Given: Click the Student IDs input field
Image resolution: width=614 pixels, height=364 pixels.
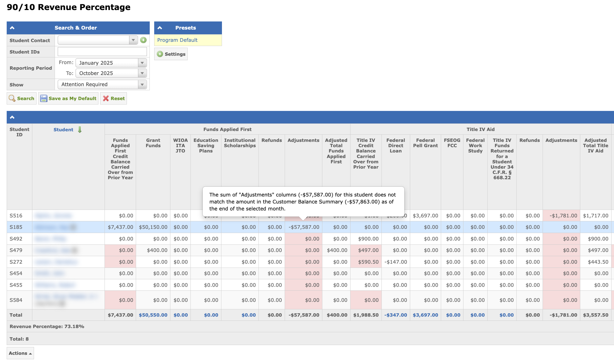Looking at the screenshot, I should 102,52.
